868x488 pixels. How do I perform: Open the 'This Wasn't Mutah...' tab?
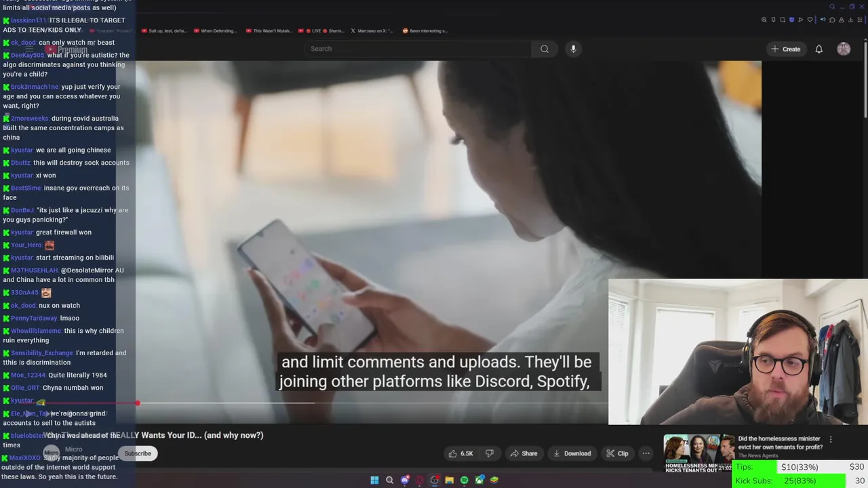pos(268,30)
